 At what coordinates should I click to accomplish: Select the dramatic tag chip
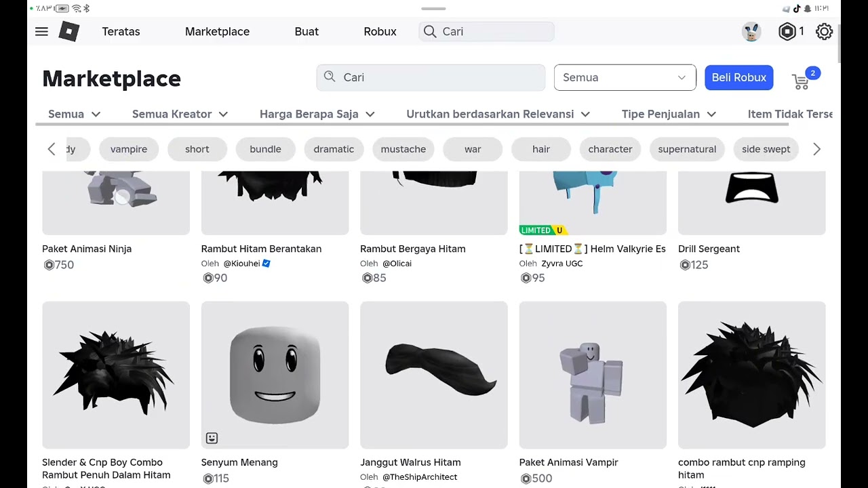(334, 149)
